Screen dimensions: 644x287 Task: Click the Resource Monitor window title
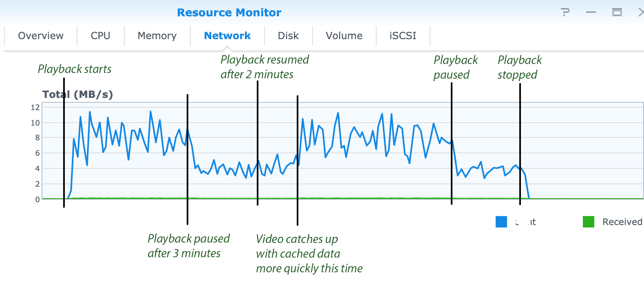pos(229,13)
